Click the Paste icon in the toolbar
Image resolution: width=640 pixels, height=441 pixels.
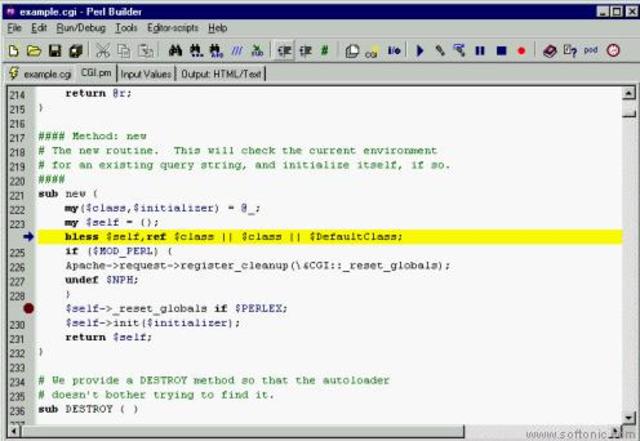point(146,51)
